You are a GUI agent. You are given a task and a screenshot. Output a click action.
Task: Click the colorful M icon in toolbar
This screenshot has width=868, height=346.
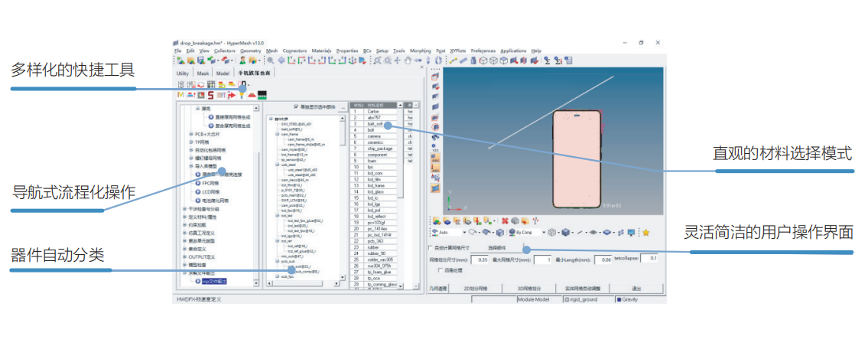click(180, 96)
